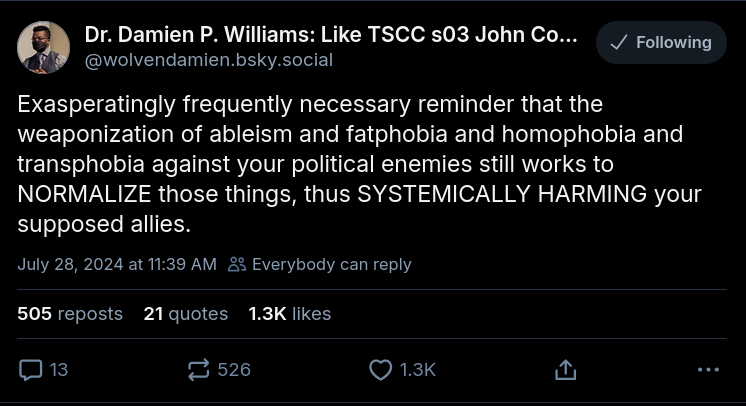View the 1.3K likes list
Viewport: 746px width, 406px height.
(x=289, y=313)
